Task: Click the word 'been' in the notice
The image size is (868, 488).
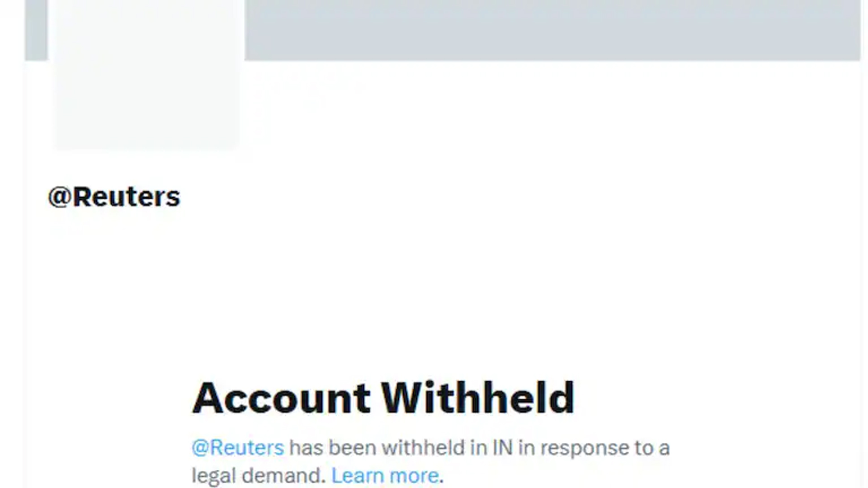Action: pos(353,448)
